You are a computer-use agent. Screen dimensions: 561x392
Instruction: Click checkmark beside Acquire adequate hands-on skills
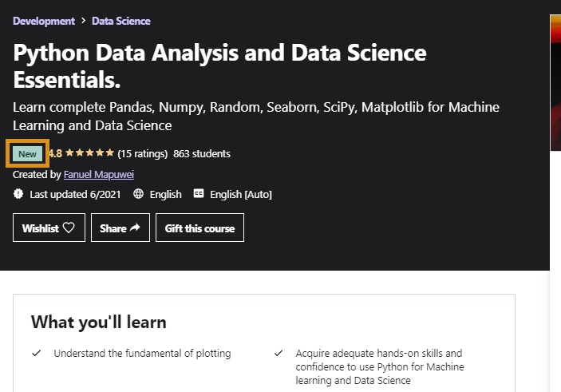(279, 352)
